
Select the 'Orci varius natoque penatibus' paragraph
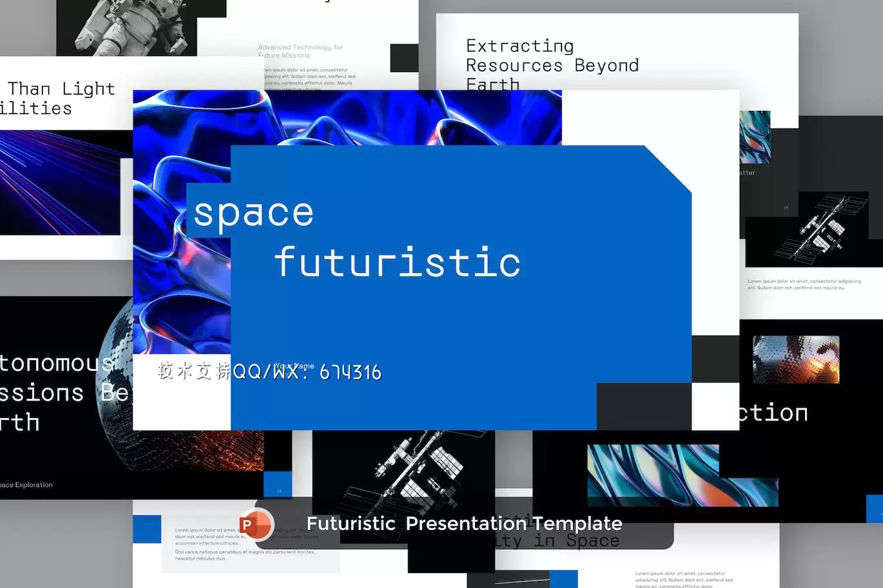coord(245,555)
